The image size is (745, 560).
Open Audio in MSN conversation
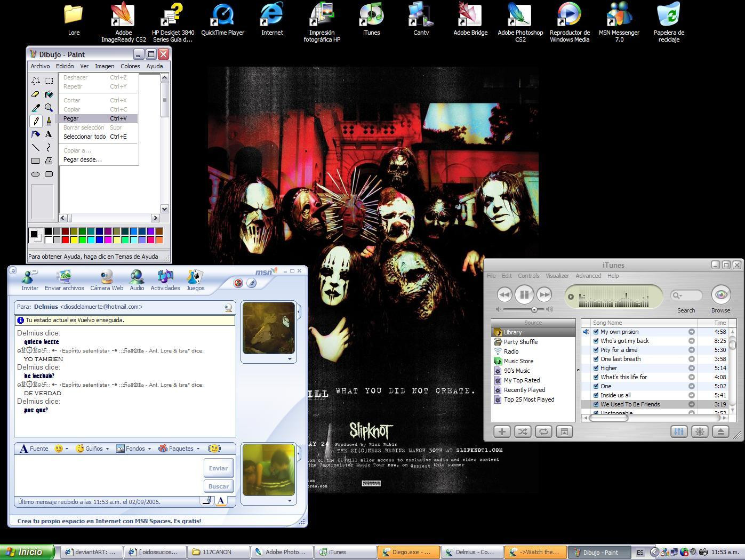coord(137,281)
